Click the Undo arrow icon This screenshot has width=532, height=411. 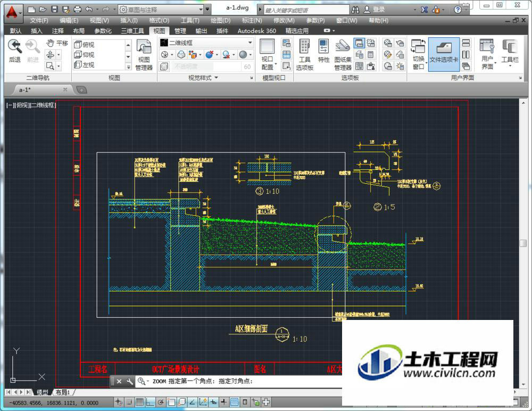click(x=89, y=10)
